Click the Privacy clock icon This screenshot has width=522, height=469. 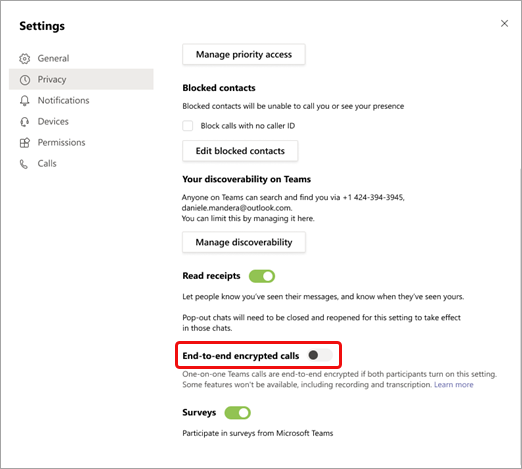[25, 80]
